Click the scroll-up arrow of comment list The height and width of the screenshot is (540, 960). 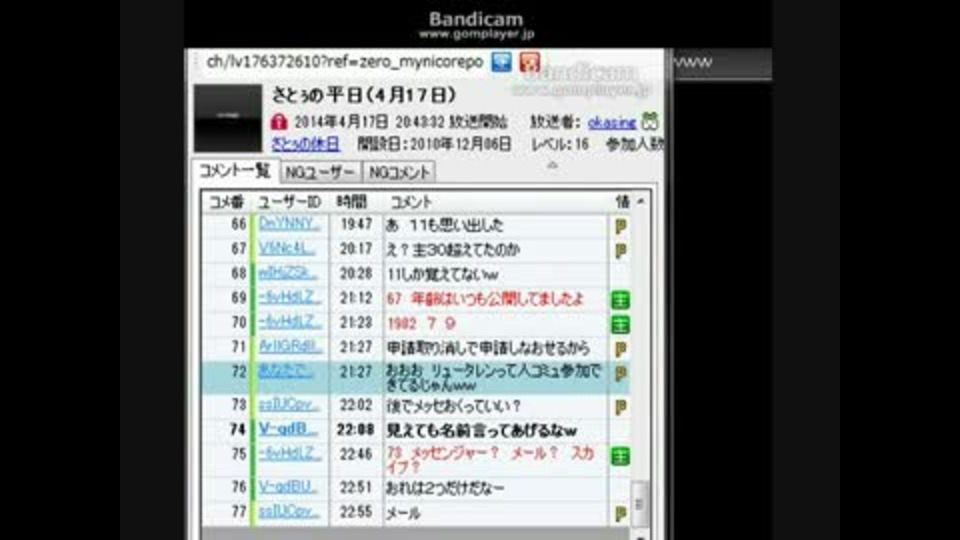[640, 201]
